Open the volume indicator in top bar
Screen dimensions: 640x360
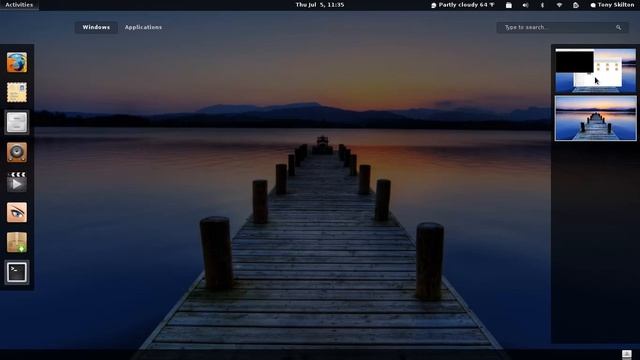525,5
